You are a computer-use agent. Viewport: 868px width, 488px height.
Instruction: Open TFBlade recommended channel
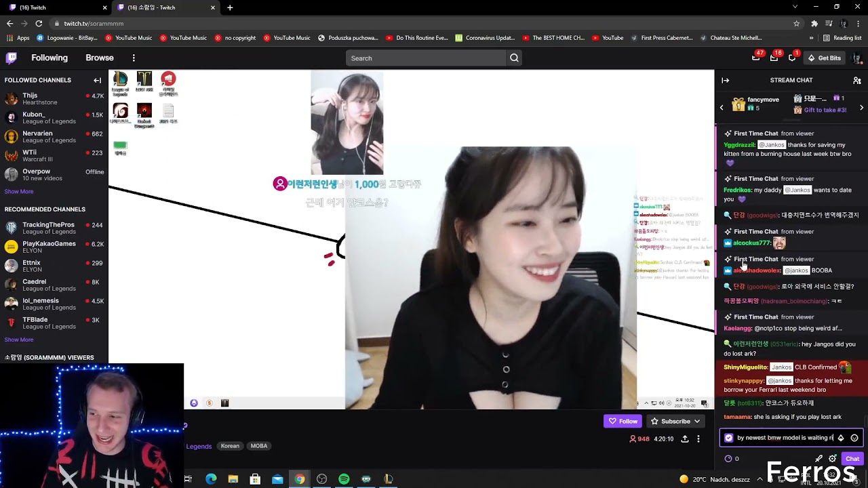(x=54, y=323)
